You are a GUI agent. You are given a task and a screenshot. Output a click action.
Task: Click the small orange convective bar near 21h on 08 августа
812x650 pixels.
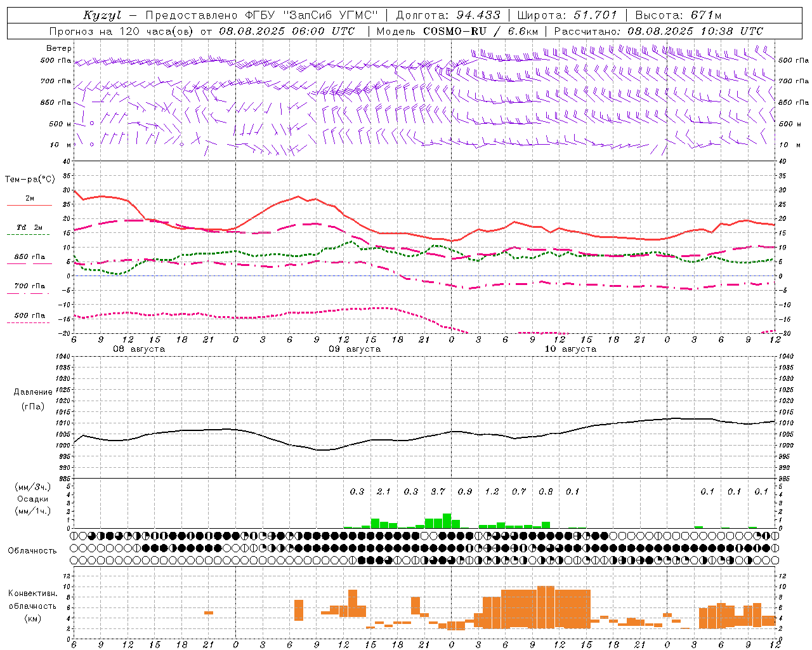click(209, 613)
